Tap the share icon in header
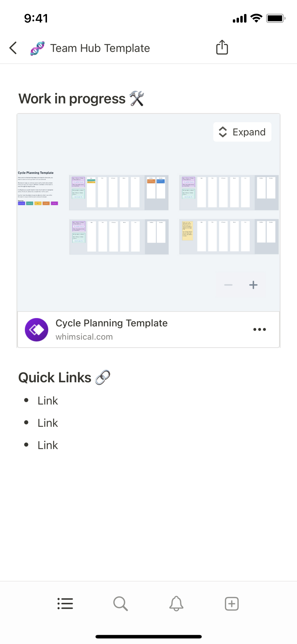The image size is (297, 644). pos(222,47)
